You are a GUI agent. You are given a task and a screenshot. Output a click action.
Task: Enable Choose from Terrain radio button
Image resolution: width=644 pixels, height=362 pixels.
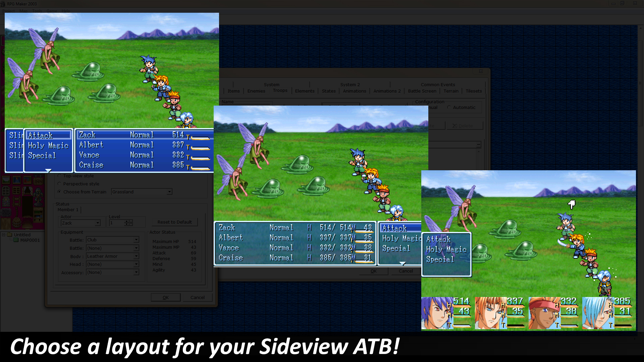59,191
